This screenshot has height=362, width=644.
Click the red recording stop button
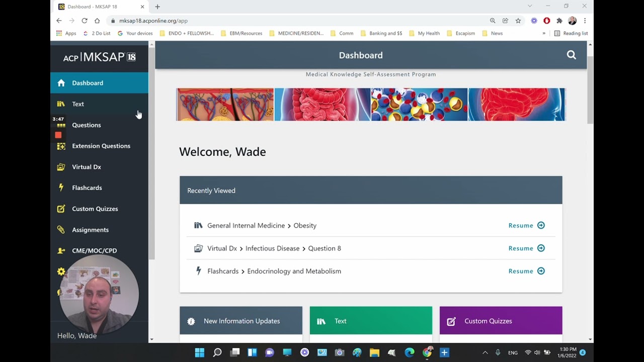pos(58,135)
